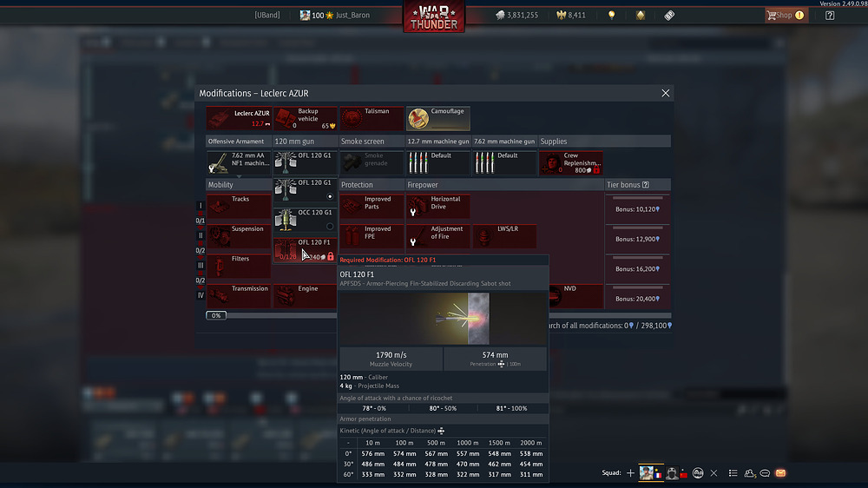Select the Horizontal Drive modification
Viewport: 868px width, 488px height.
[x=438, y=206]
